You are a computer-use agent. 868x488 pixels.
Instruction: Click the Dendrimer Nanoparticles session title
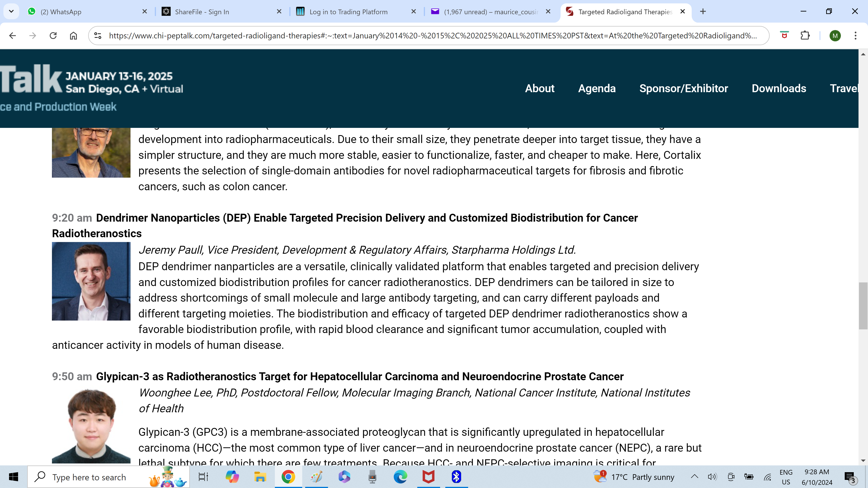345,226
